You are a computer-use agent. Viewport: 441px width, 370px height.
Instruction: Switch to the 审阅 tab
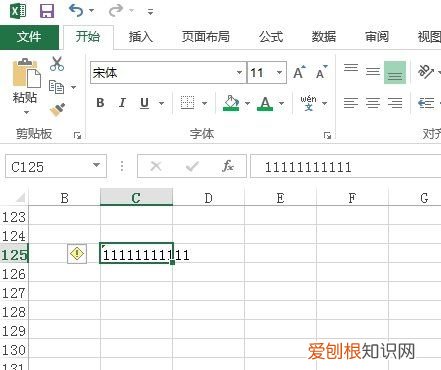point(377,36)
